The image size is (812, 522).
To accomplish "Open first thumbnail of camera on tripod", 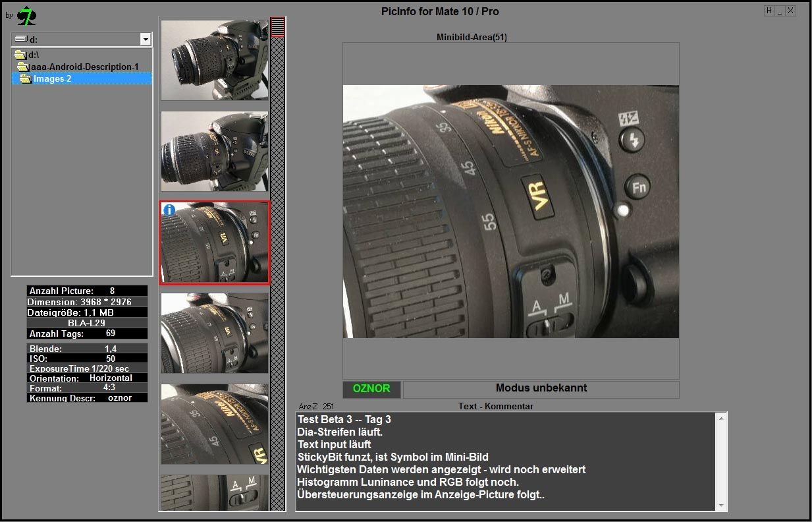I will coord(215,60).
